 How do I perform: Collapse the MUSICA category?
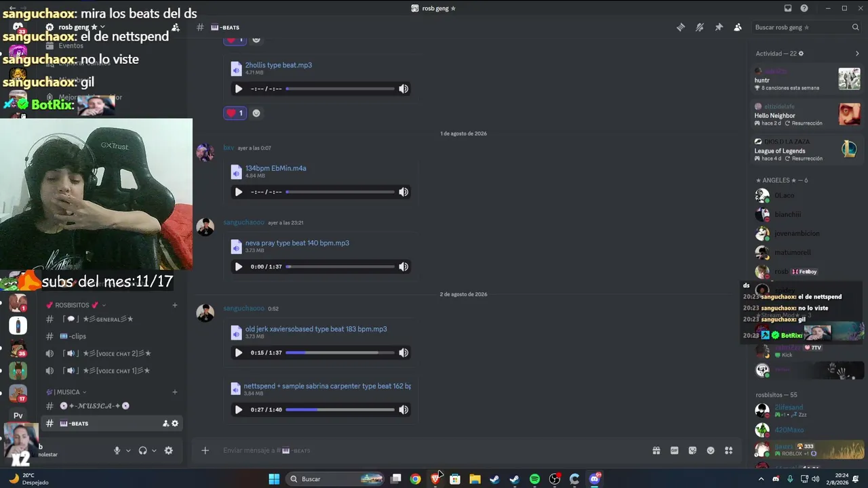(66, 392)
